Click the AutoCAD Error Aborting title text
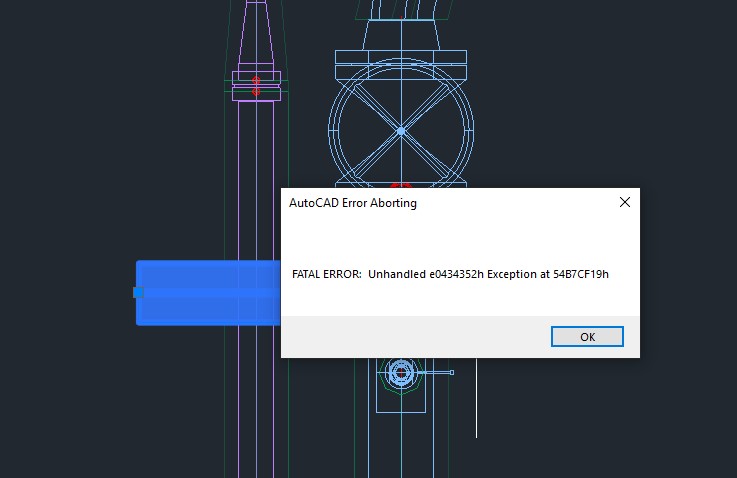The height and width of the screenshot is (478, 737). 353,203
